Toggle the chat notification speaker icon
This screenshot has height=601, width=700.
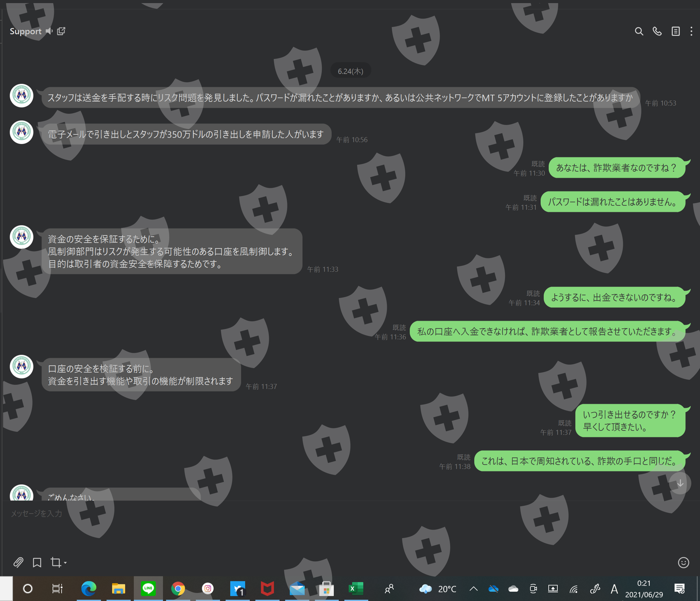point(49,31)
